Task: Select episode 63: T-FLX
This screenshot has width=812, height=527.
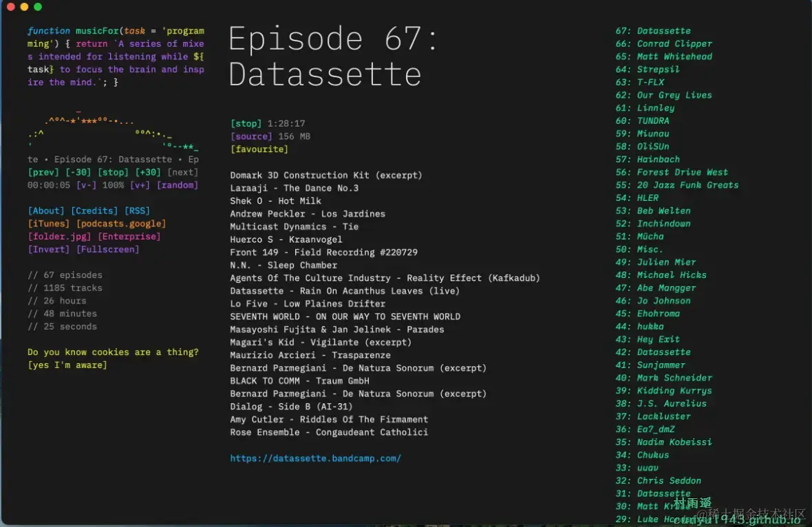Action: pyautogui.click(x=639, y=83)
